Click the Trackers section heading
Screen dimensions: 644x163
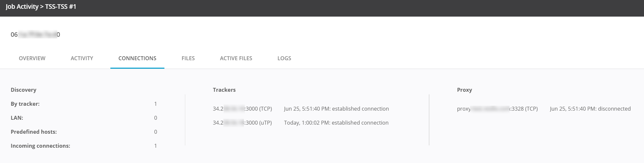224,90
